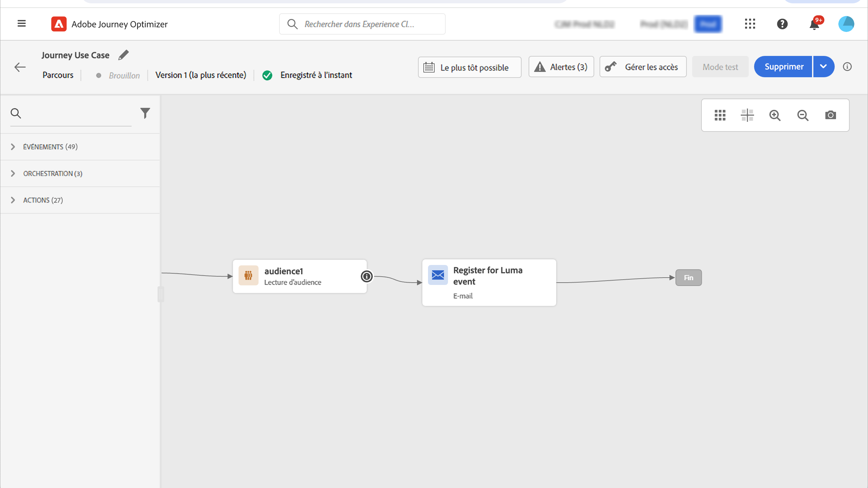The height and width of the screenshot is (488, 868).
Task: Click the Gérer les accès button
Action: coord(643,67)
